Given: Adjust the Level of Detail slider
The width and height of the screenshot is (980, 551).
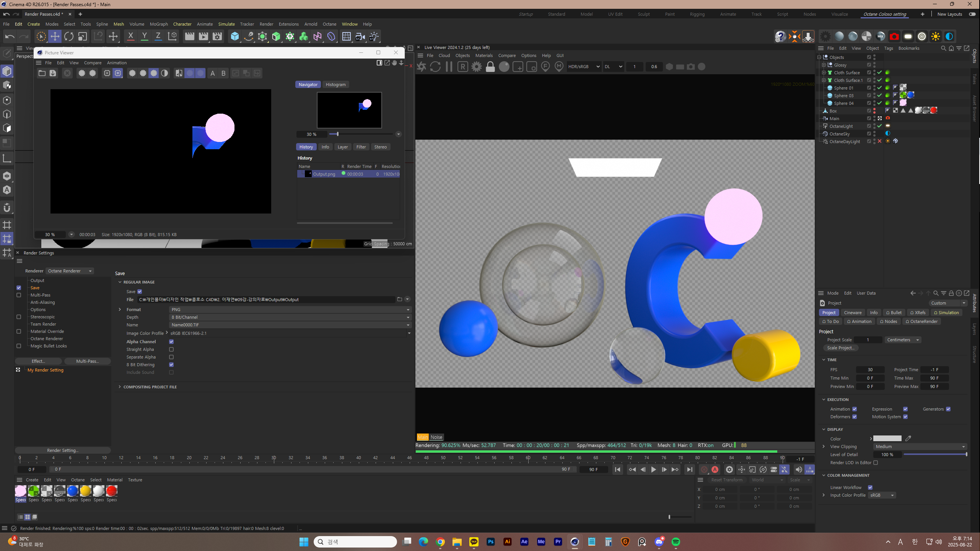Looking at the screenshot, I should click(935, 454).
